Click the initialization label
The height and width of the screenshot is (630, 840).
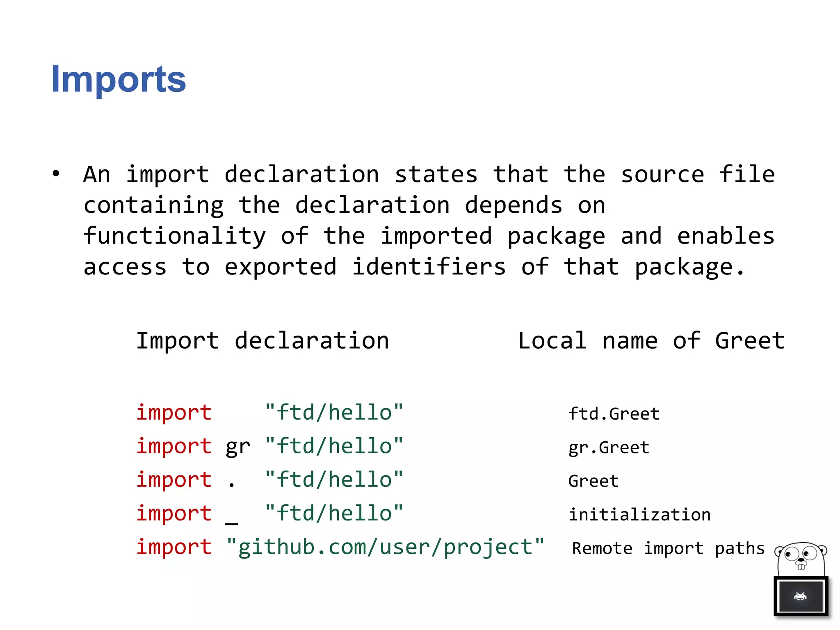[639, 515]
